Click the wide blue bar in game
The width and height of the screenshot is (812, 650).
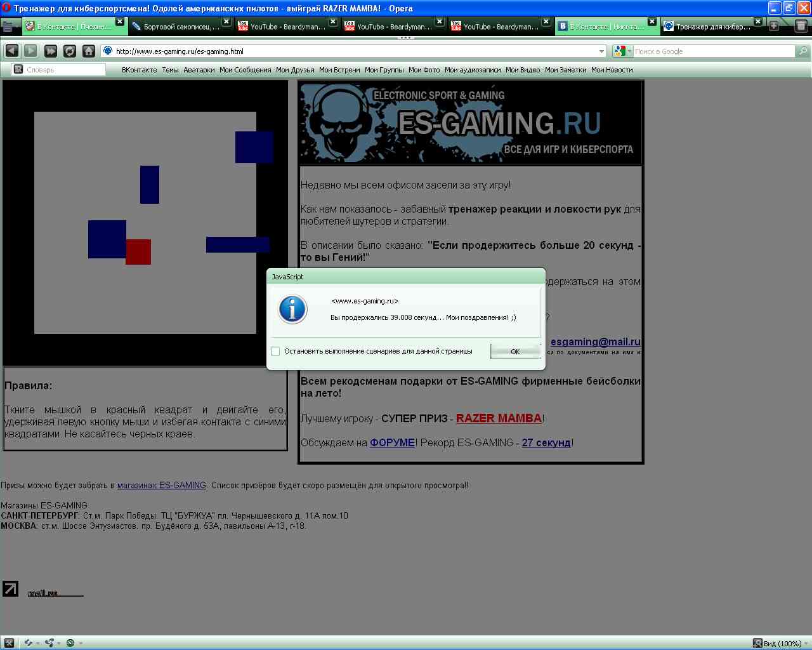coord(238,244)
